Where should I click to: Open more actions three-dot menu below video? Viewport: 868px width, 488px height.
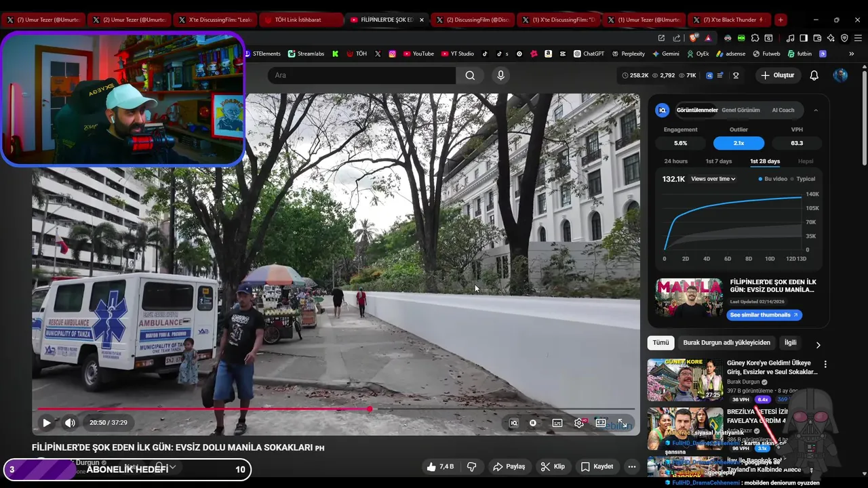click(x=632, y=466)
